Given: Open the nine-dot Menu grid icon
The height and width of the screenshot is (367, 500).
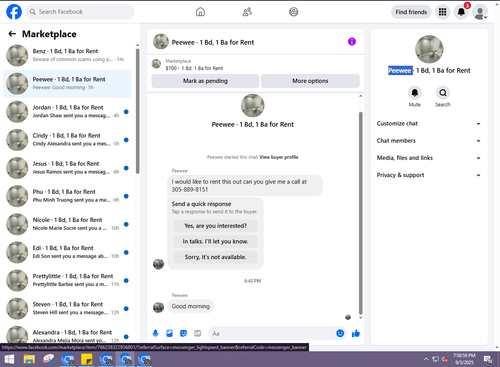Looking at the screenshot, I should tap(442, 12).
